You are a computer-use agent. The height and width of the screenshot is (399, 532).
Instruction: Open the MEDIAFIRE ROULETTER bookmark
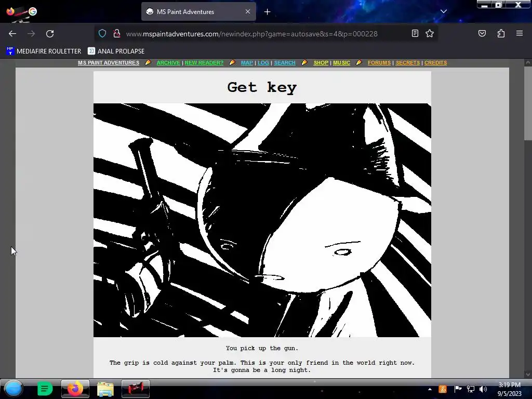pos(44,51)
